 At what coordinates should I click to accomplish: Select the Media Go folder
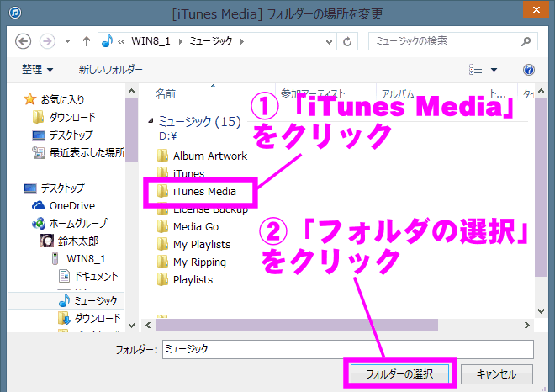click(195, 227)
